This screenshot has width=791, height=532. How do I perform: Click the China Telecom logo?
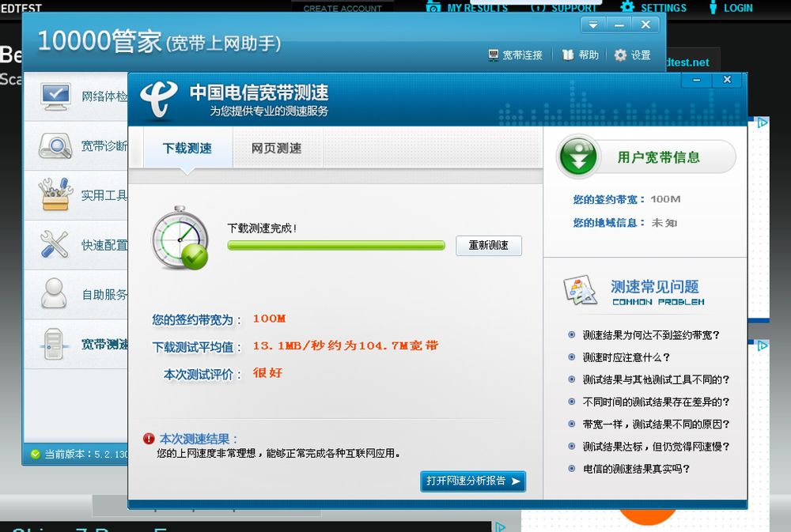(159, 98)
